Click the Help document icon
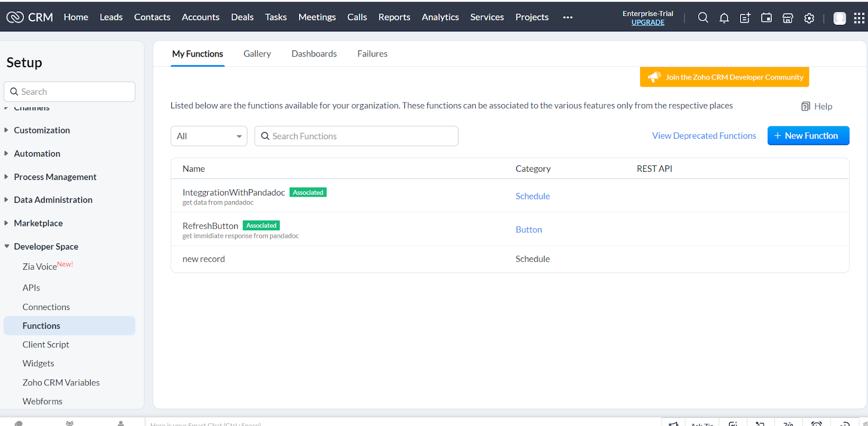Screen dimensions: 868x426 [806, 106]
